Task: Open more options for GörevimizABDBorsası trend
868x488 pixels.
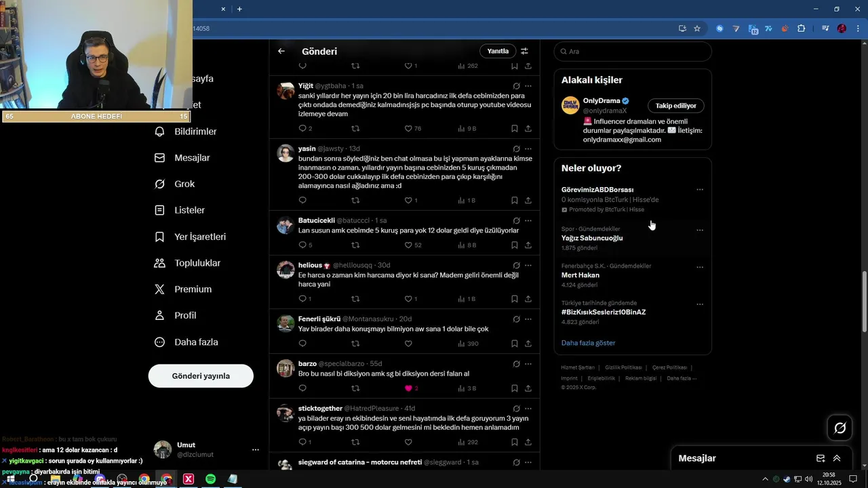Action: pyautogui.click(x=700, y=190)
